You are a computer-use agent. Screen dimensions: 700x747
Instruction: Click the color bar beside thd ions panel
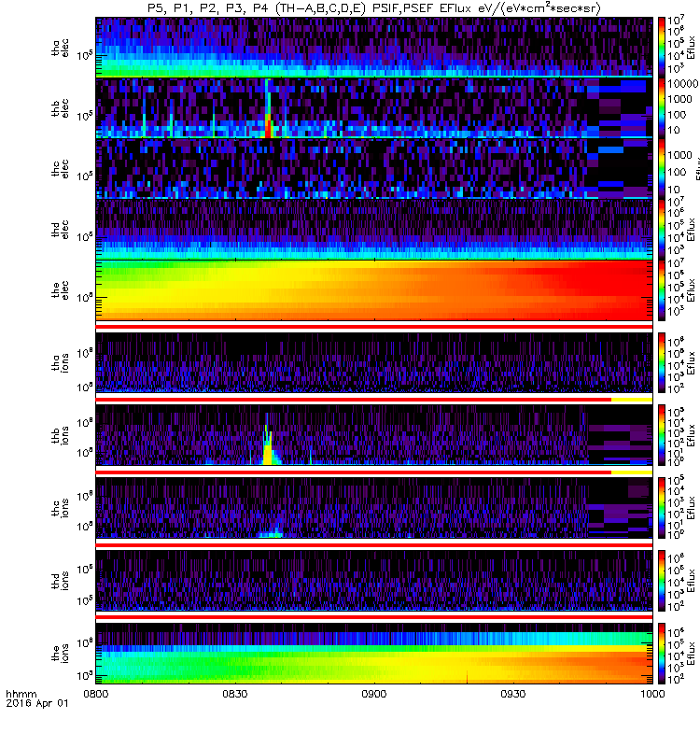662,581
